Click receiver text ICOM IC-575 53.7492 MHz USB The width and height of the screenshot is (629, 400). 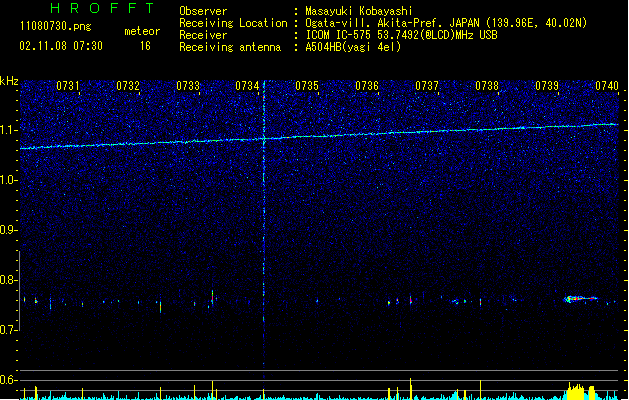[x=402, y=35]
